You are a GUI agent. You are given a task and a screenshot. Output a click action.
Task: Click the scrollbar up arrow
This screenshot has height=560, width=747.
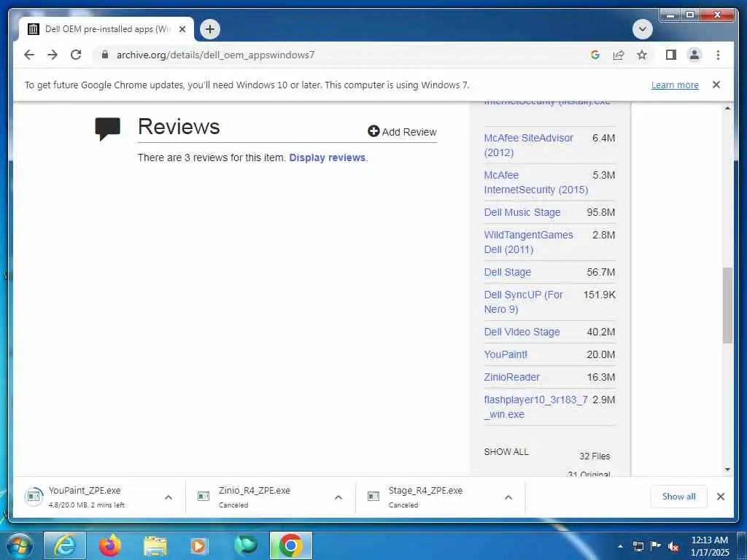pyautogui.click(x=727, y=109)
